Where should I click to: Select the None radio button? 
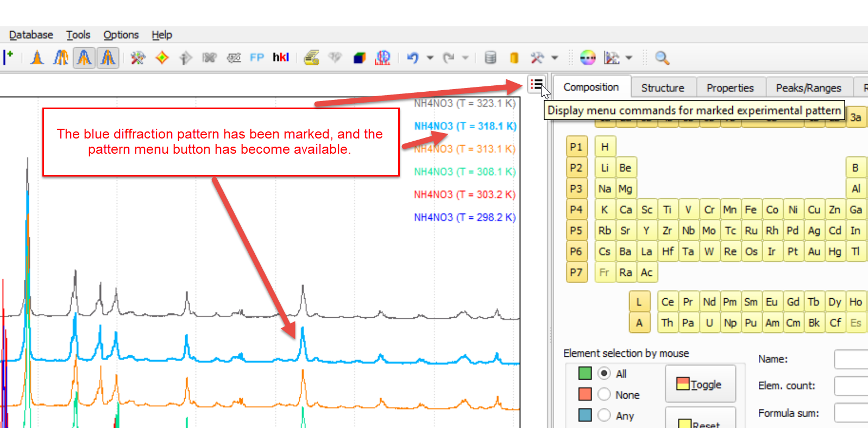coord(604,394)
